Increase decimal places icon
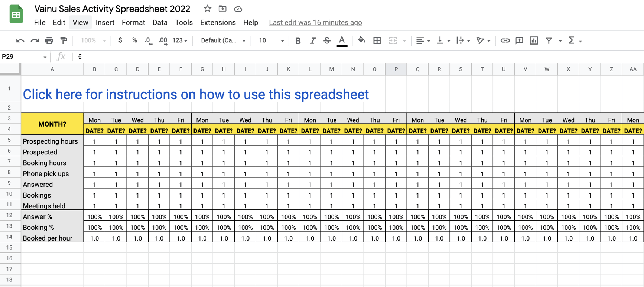The width and height of the screenshot is (644, 287). click(163, 41)
